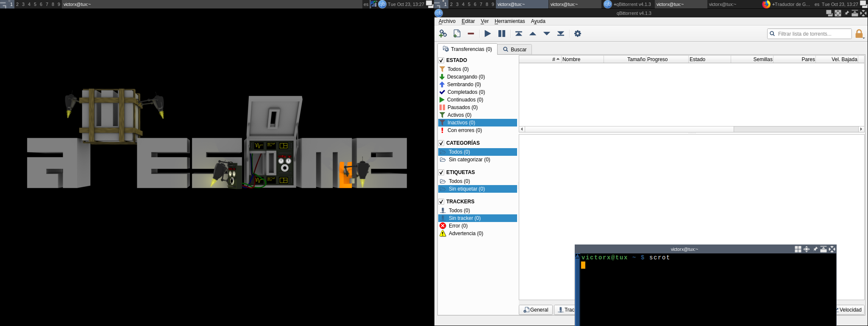Screen dimensions: 868x326
Task: Toggle sticky pin on terminal window titlebar
Action: pos(815,249)
